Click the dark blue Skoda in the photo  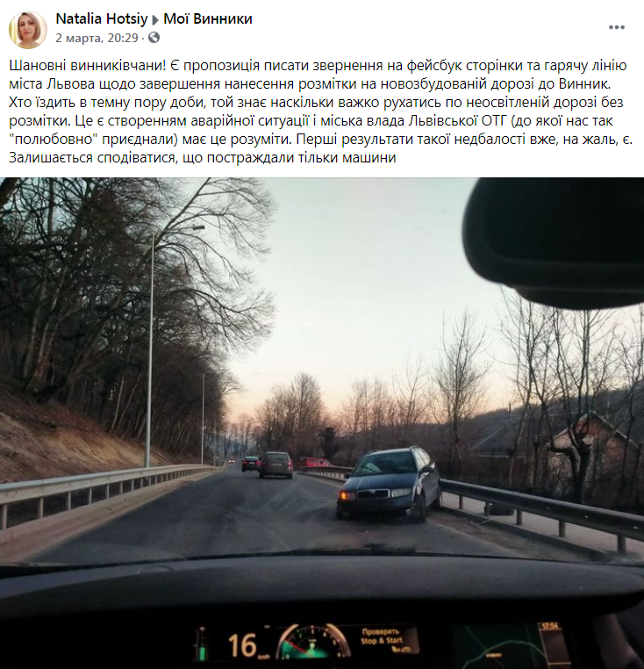click(389, 484)
